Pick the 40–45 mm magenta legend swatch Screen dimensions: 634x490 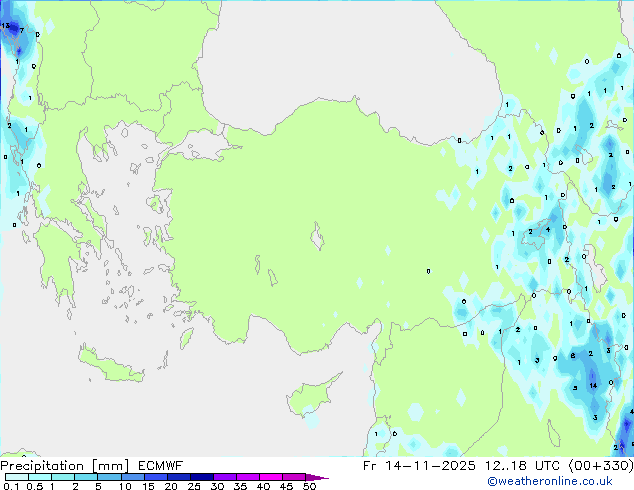click(271, 477)
